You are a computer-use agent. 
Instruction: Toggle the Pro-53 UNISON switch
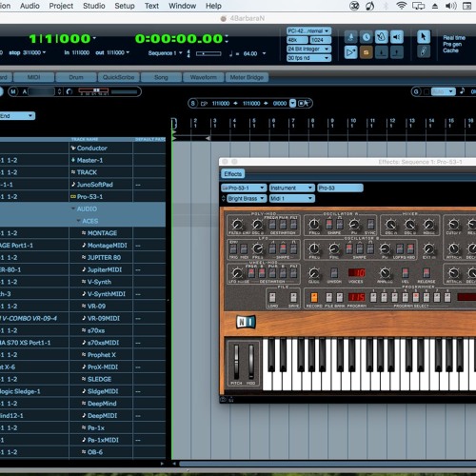tap(334, 273)
